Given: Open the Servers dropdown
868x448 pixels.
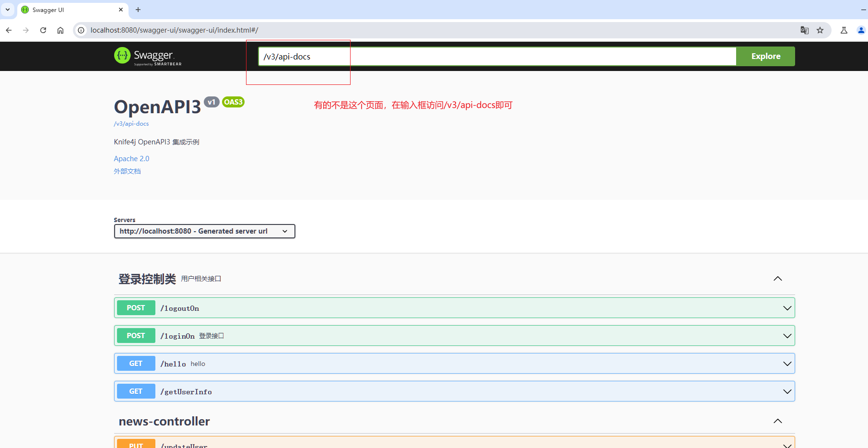Looking at the screenshot, I should tap(204, 231).
